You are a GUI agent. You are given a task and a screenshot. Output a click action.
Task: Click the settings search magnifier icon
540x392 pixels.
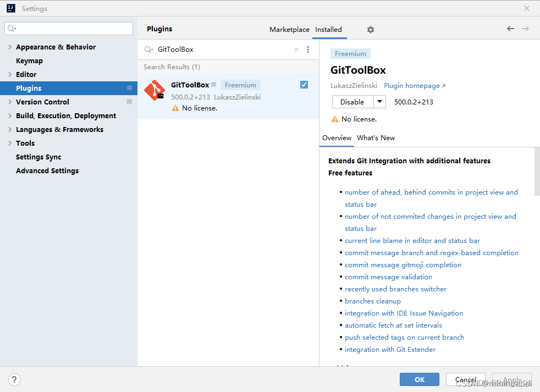12,29
